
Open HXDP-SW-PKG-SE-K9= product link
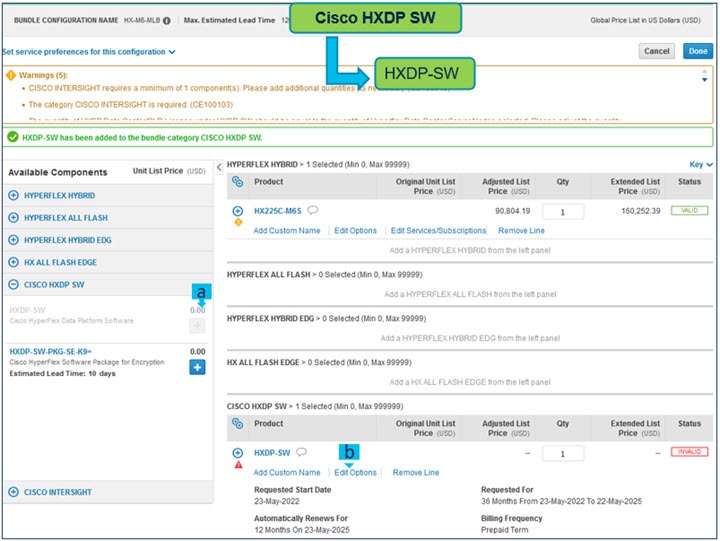point(51,351)
